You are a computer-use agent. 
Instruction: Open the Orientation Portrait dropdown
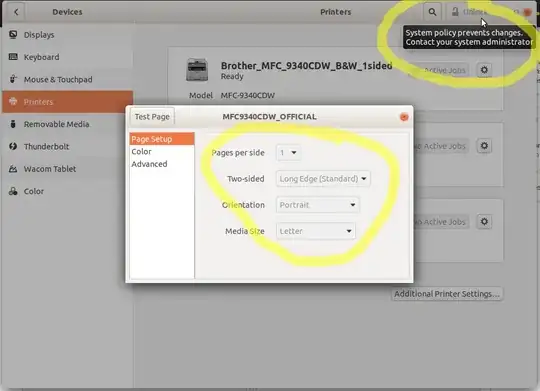pyautogui.click(x=318, y=205)
